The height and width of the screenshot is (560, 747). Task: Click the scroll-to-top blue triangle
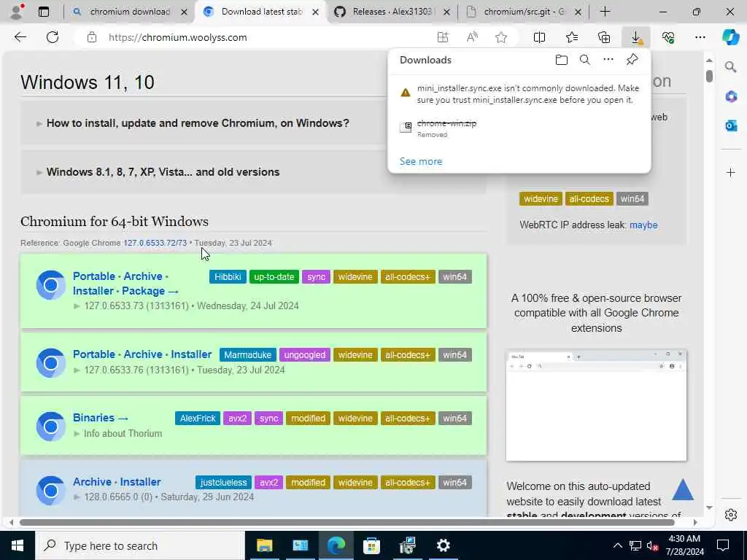(x=683, y=489)
